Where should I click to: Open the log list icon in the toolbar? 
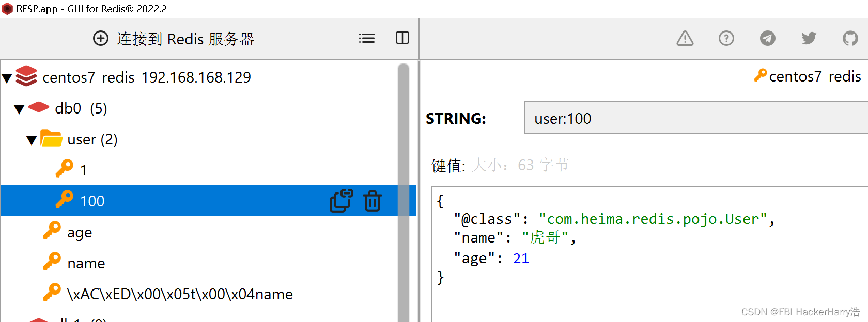(367, 38)
